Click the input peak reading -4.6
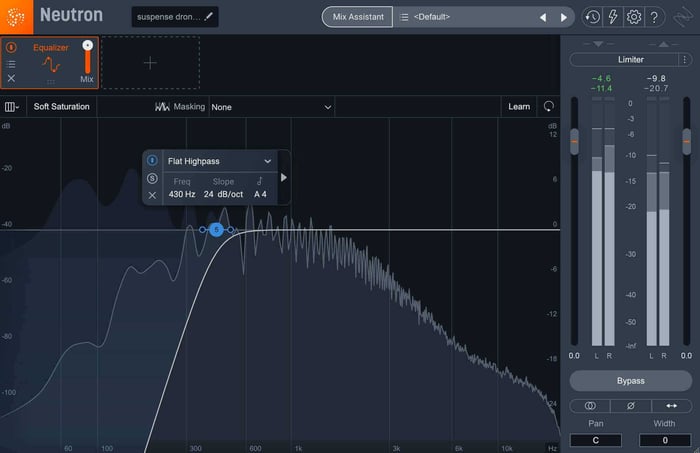This screenshot has height=453, width=700. (x=601, y=79)
